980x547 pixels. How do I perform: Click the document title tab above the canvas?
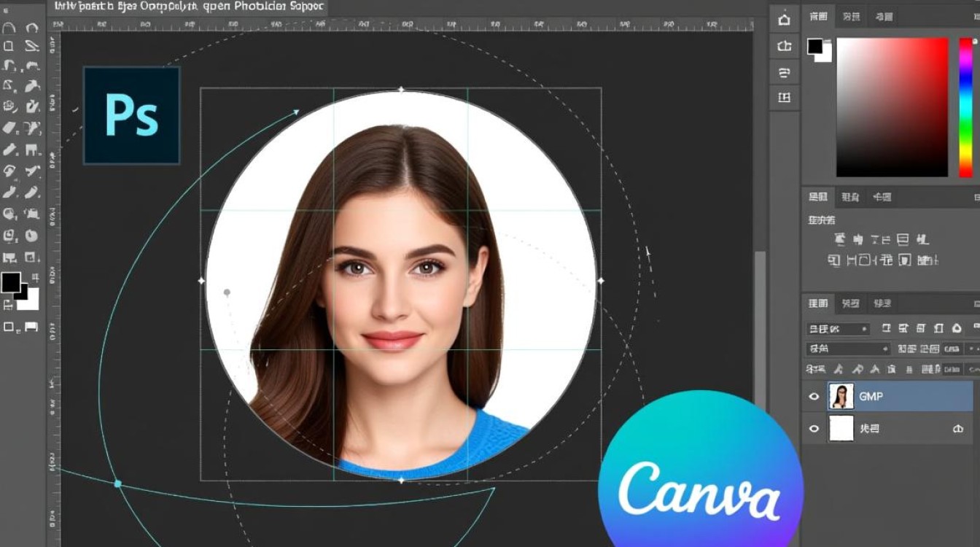tap(187, 7)
